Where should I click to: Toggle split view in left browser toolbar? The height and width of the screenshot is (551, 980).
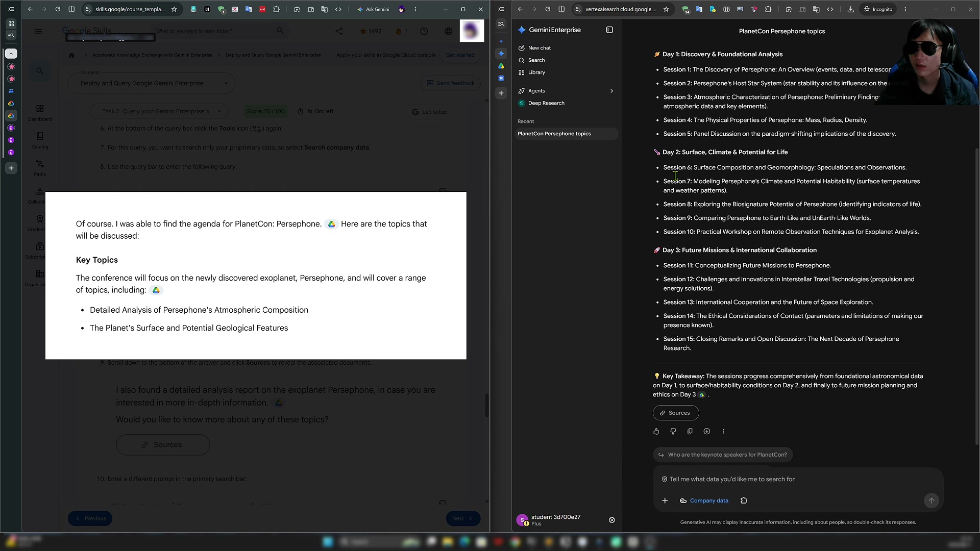point(71,9)
